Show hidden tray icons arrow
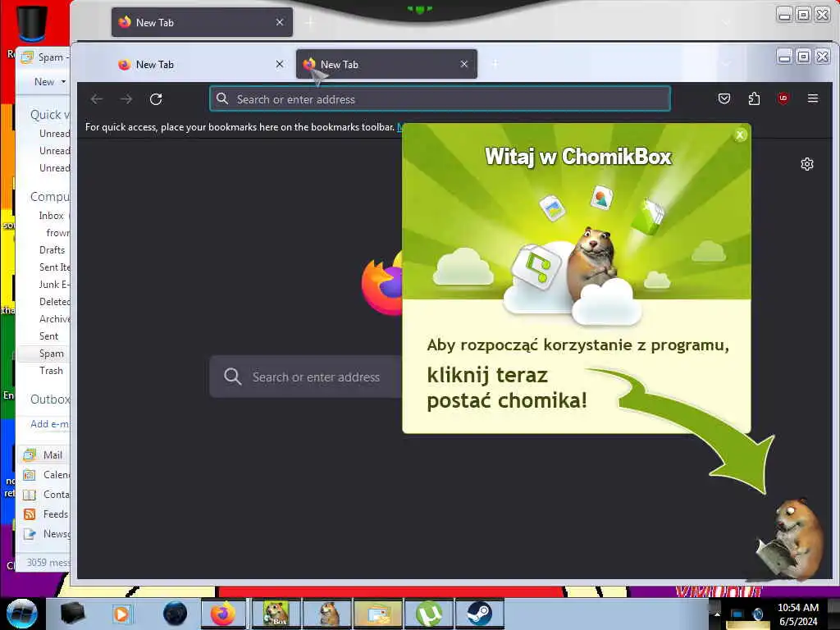This screenshot has width=840, height=630. coord(717,614)
